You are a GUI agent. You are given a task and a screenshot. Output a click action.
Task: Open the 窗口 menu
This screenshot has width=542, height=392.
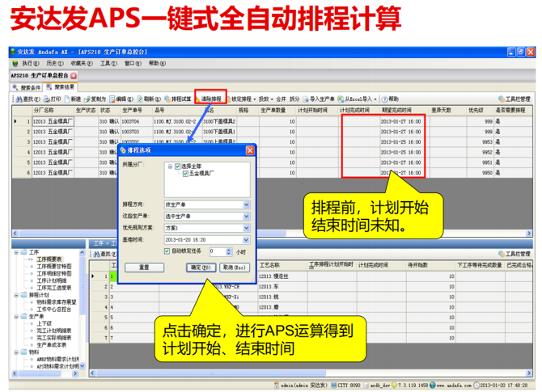coord(133,64)
